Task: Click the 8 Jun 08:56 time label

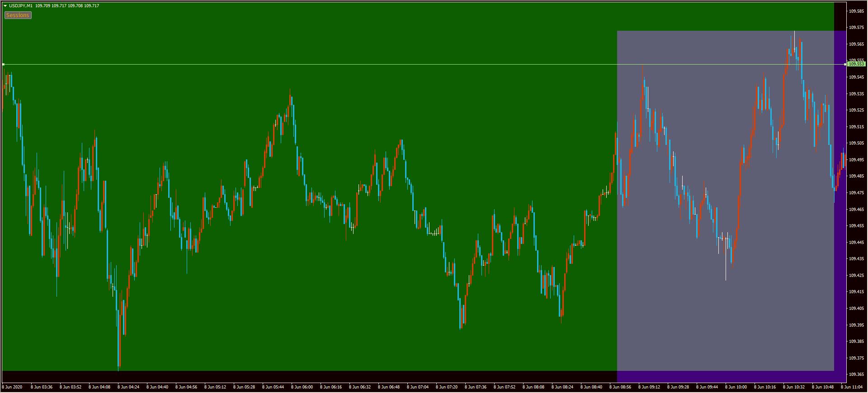Action: (x=620, y=387)
